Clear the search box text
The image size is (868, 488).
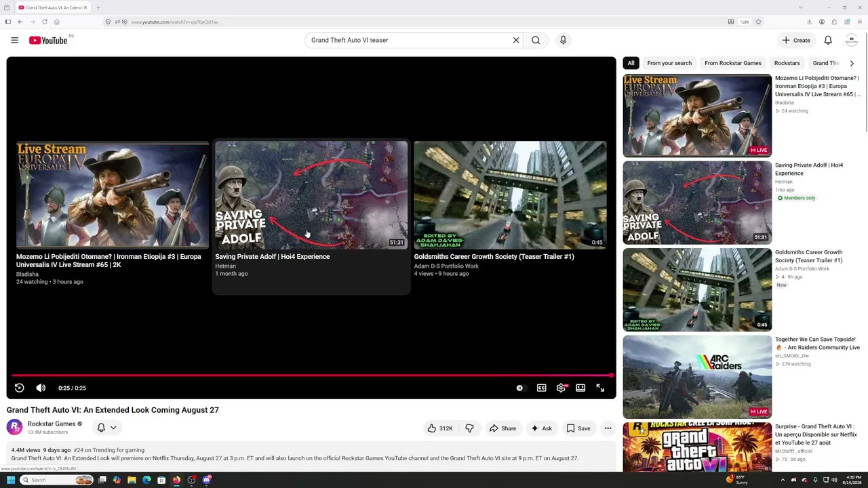point(516,40)
